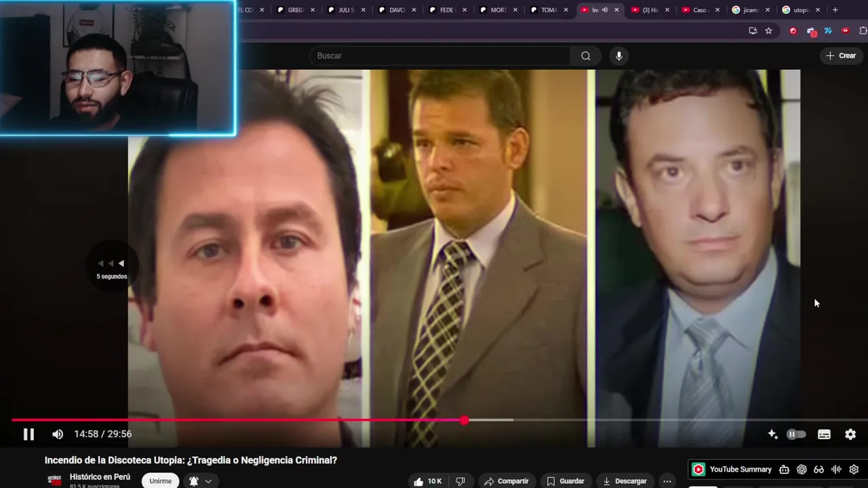
Task: Open the player settings gear
Action: (850, 434)
